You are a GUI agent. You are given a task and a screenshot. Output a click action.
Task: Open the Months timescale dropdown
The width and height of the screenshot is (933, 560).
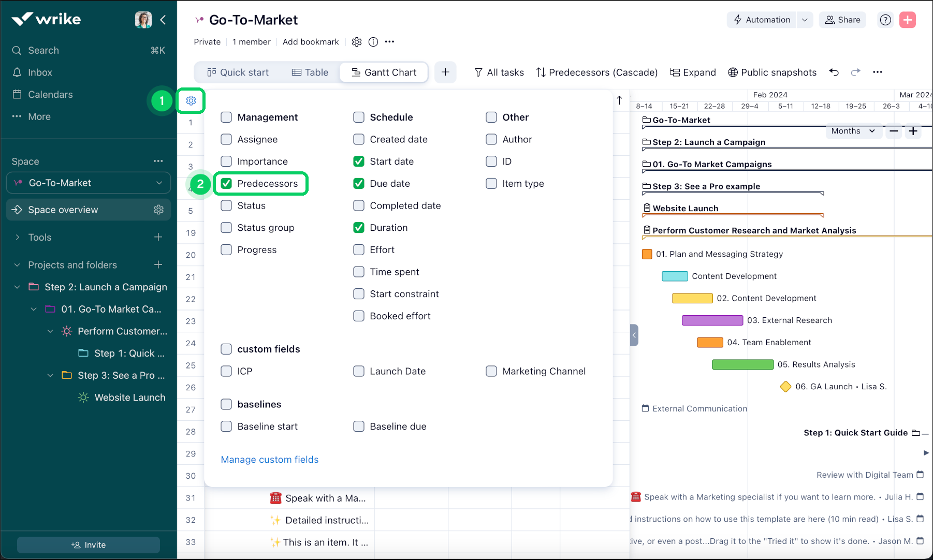(853, 131)
